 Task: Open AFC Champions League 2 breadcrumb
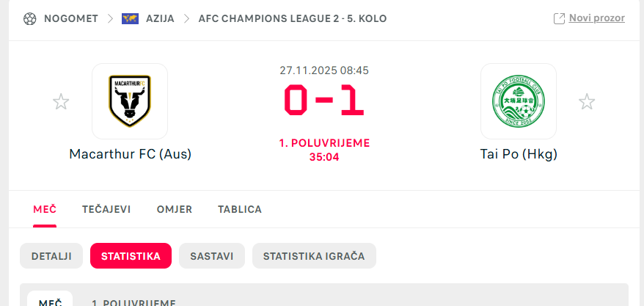click(293, 18)
